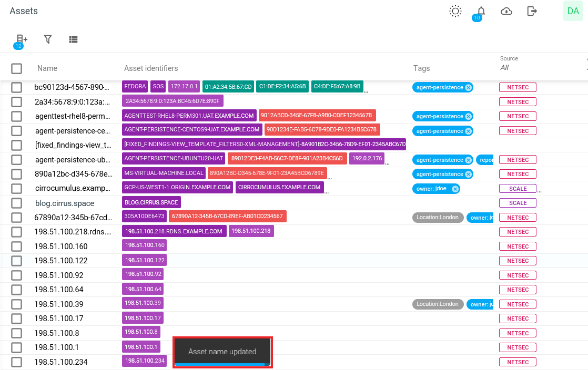Click the logout icon

coord(532,11)
